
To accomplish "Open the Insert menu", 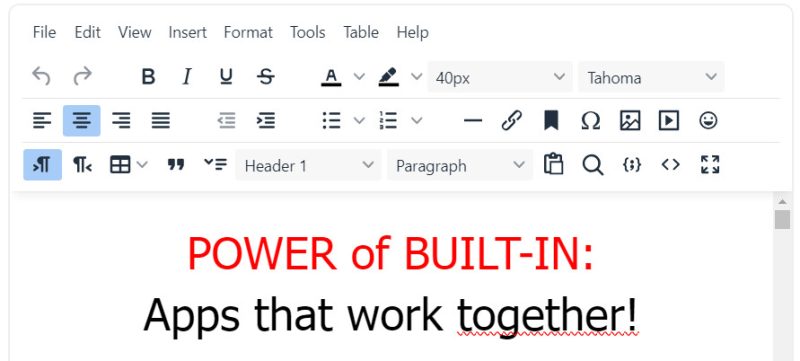I will coord(187,32).
